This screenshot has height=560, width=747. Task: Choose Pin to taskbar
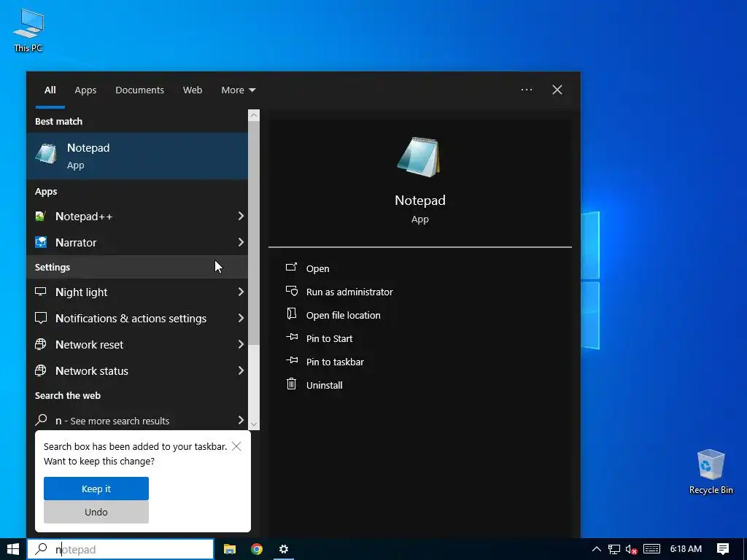click(335, 362)
